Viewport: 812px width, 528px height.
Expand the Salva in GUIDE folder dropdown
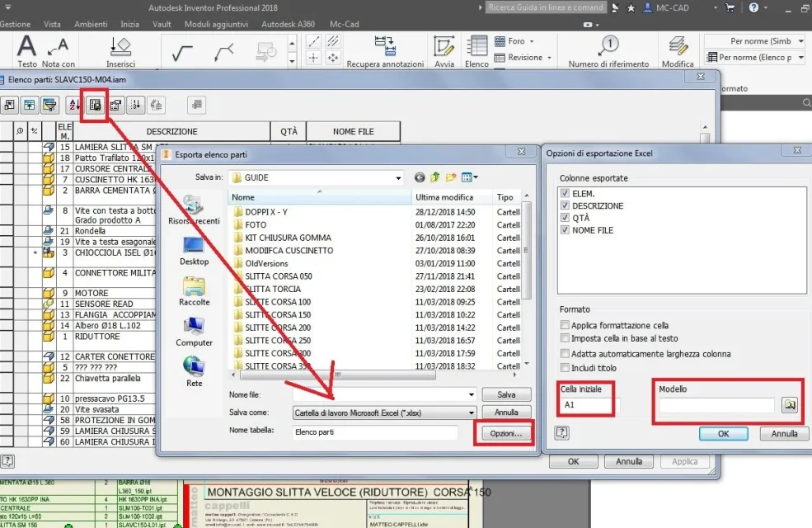click(397, 177)
